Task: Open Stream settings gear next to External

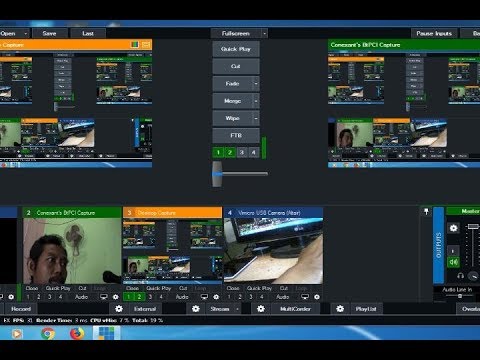Action: click(196, 309)
